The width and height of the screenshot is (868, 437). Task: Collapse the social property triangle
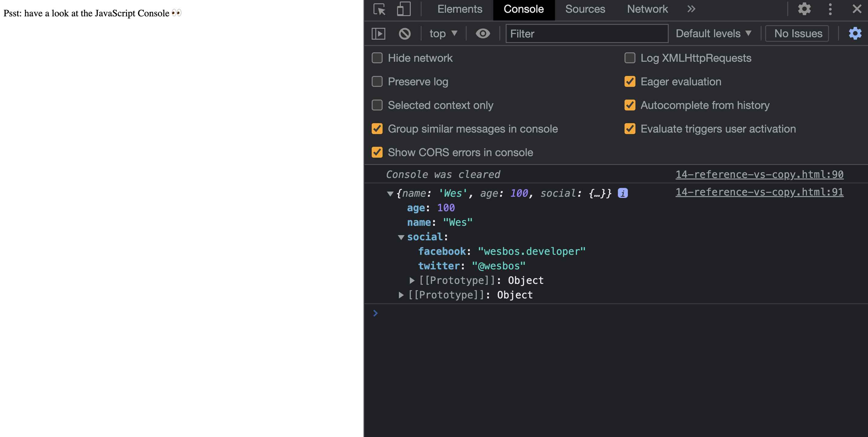[401, 237]
